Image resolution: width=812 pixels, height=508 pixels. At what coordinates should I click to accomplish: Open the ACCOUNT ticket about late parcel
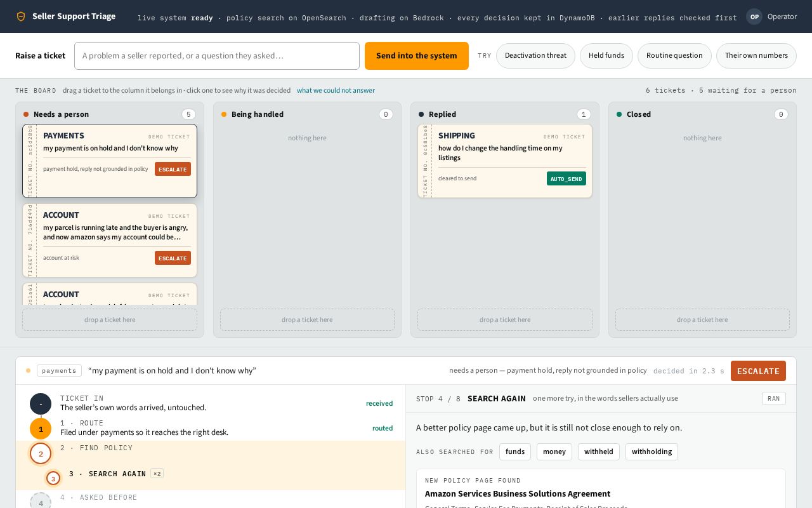click(110, 241)
